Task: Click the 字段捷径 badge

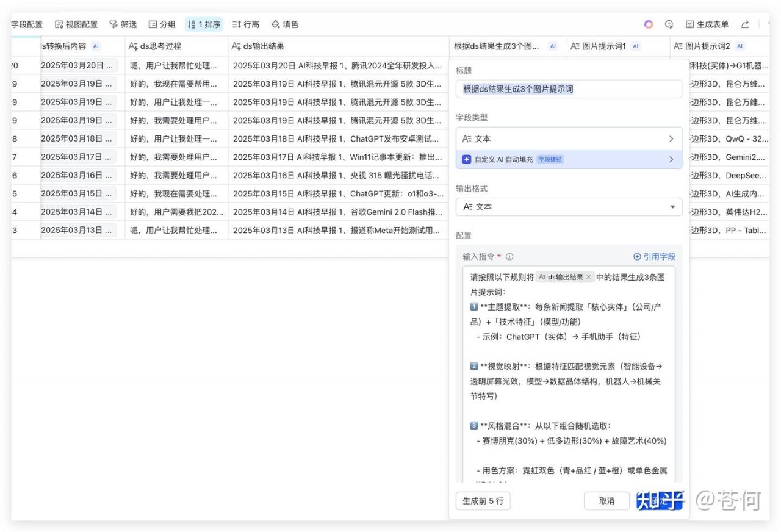Action: (550, 159)
